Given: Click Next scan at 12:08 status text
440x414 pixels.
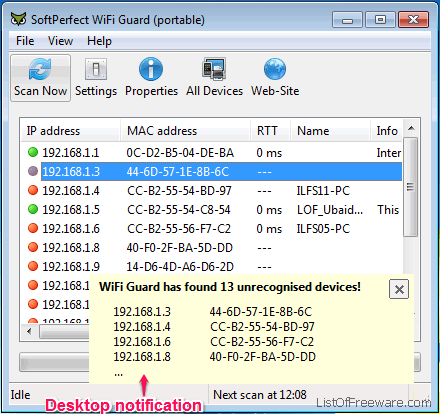Looking at the screenshot, I should tap(260, 395).
